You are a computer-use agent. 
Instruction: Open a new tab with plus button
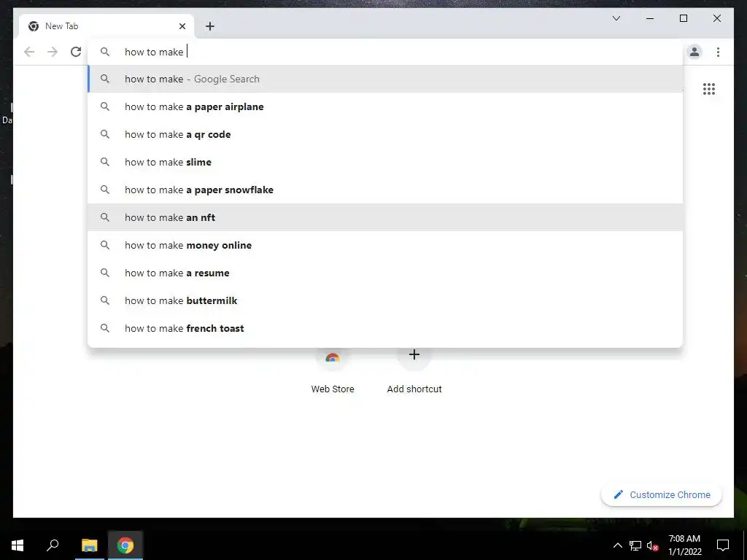210,26
